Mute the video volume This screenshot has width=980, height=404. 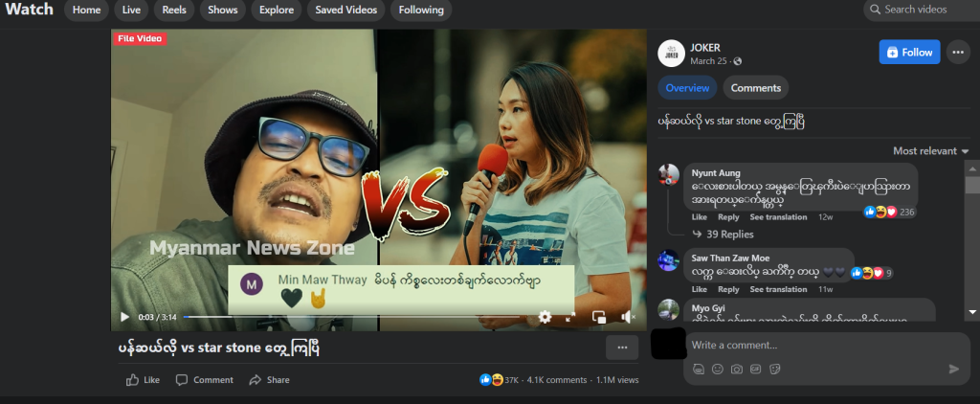(x=628, y=317)
